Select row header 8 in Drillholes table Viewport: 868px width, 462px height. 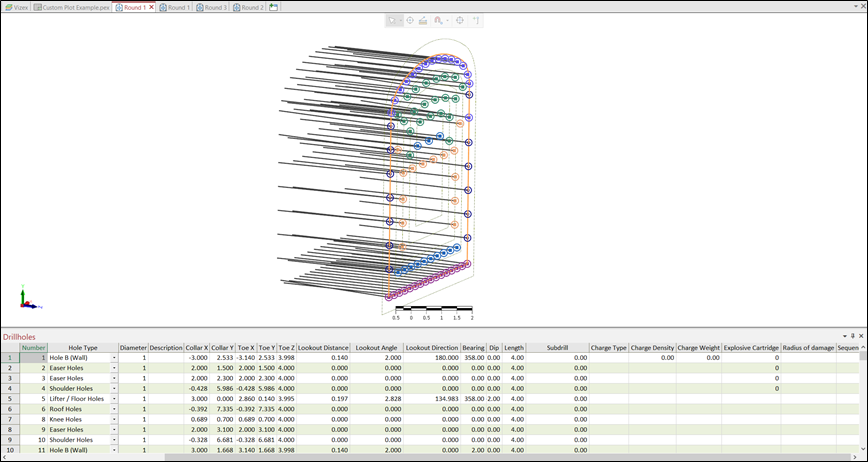pos(9,429)
